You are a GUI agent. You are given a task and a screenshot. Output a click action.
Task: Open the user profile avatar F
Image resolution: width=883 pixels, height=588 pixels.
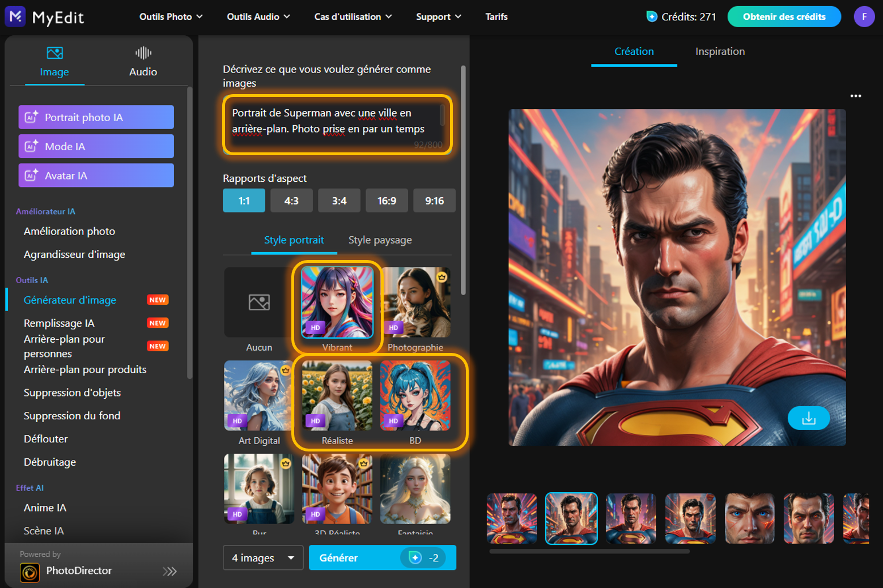(864, 17)
